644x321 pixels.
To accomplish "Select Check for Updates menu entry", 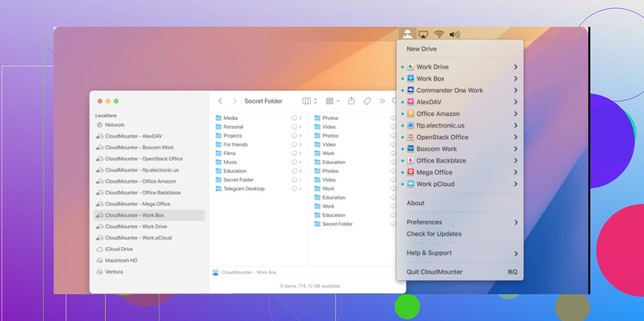I will 434,234.
